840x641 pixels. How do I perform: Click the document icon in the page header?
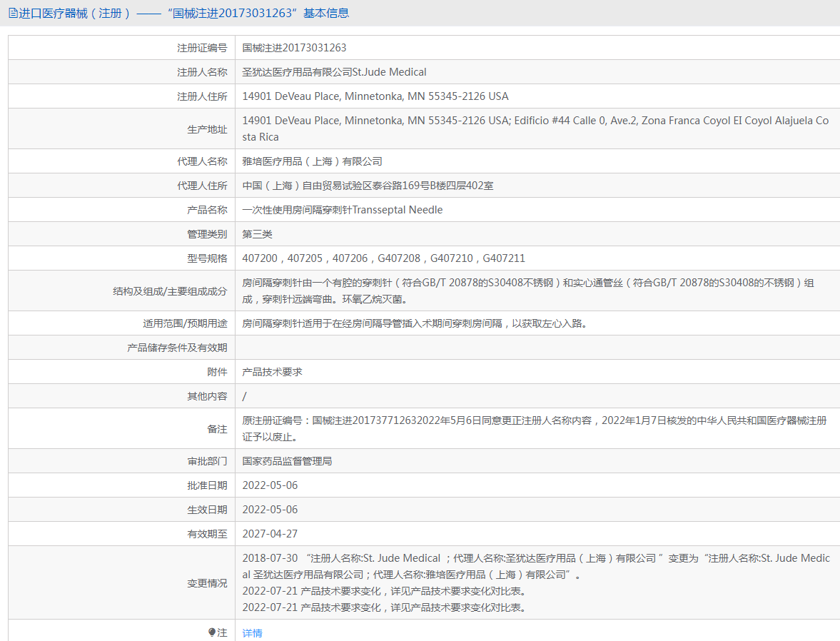coord(13,14)
